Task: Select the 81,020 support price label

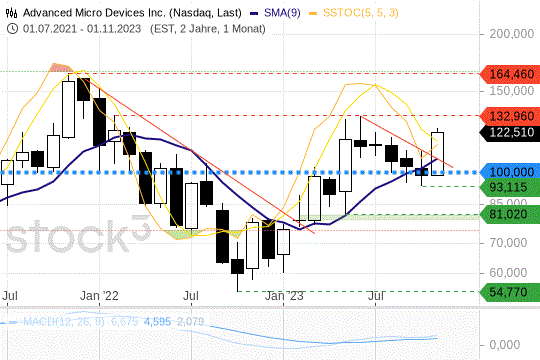Action: 510,214
